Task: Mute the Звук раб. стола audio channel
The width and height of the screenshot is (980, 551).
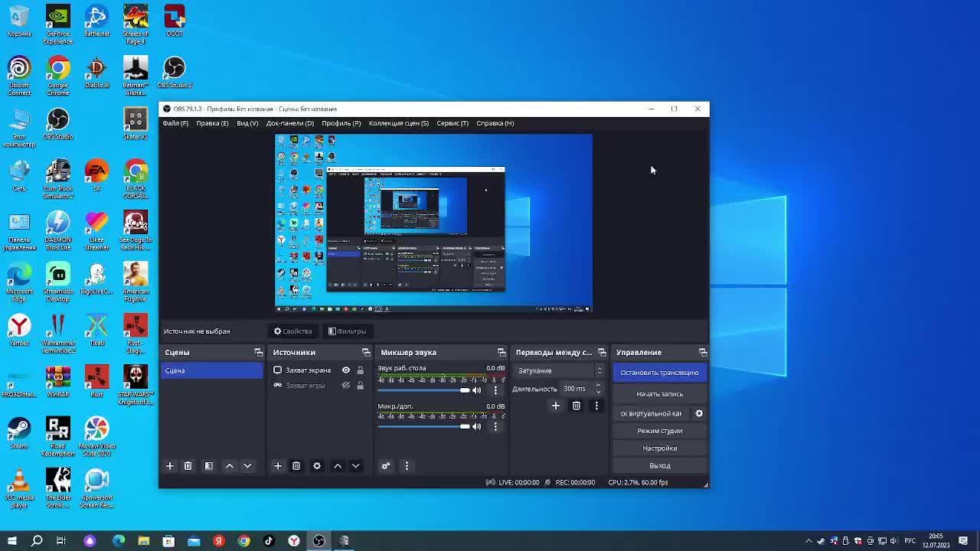Action: click(x=477, y=390)
